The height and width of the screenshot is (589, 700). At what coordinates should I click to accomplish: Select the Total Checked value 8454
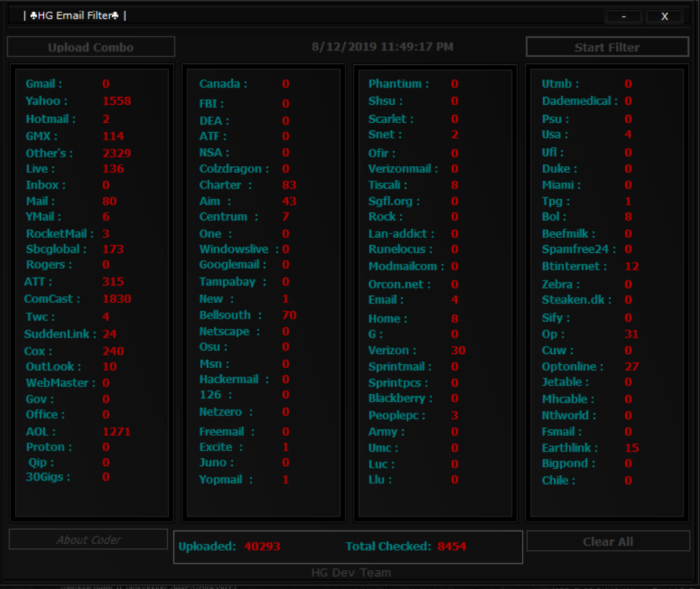[451, 546]
